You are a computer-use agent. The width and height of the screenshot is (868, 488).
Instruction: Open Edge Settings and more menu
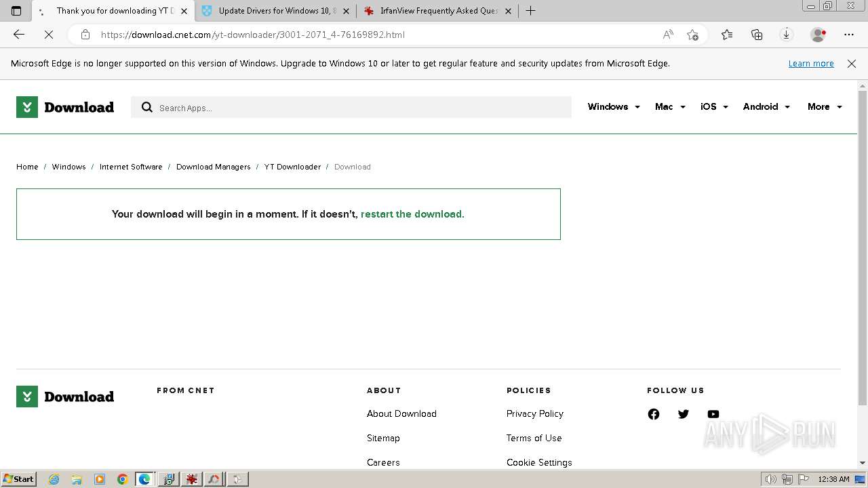click(849, 35)
